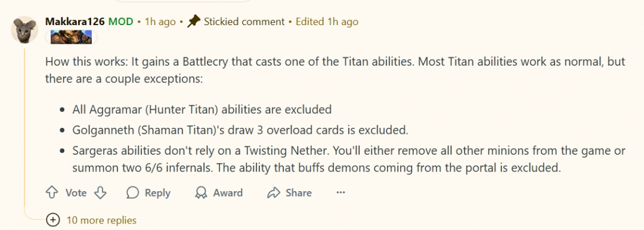Click the "Edited 1h ago" label
Image resolution: width=644 pixels, height=230 pixels.
pos(327,22)
